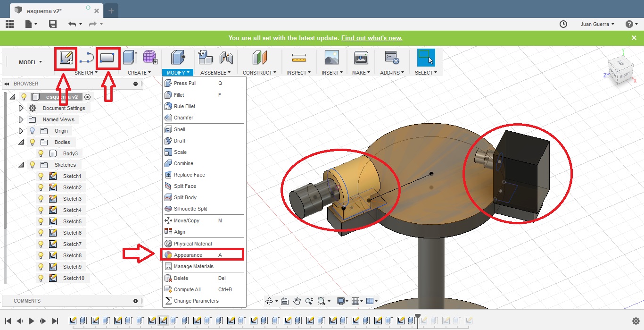Activate esquema v2 component radio button

[x=87, y=97]
